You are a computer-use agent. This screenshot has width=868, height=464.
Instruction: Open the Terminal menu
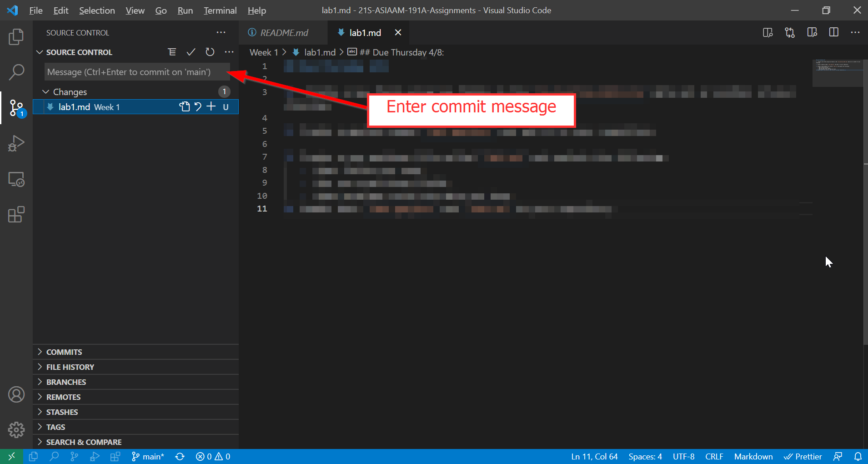click(x=220, y=10)
